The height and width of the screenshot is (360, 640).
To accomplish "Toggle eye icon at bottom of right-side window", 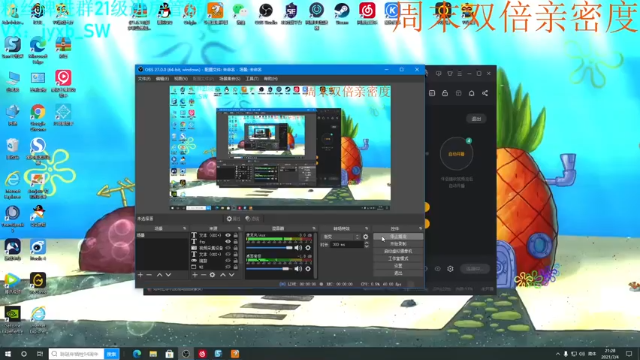I will pos(438,269).
